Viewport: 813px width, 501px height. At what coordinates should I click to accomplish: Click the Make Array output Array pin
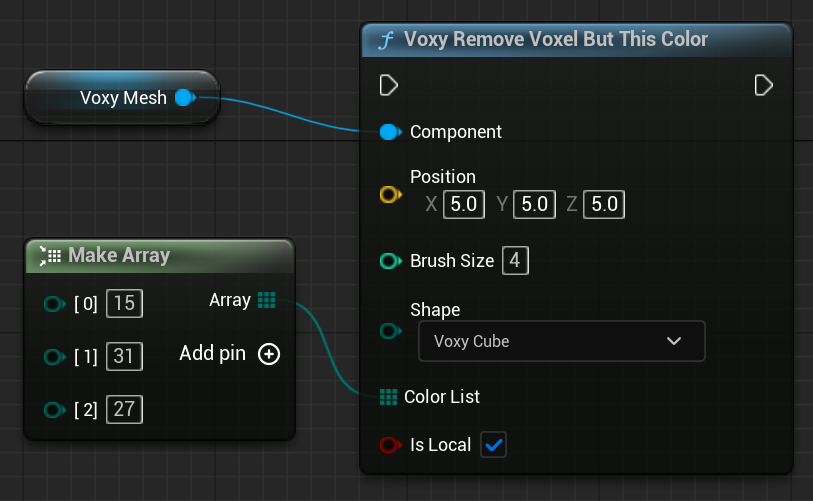coord(266,300)
